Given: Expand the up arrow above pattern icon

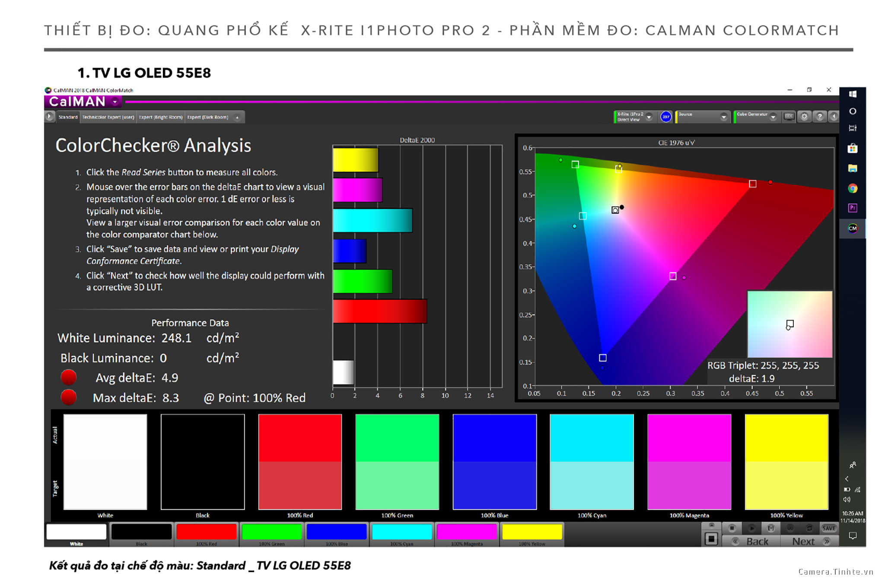Looking at the screenshot, I should pos(711,525).
